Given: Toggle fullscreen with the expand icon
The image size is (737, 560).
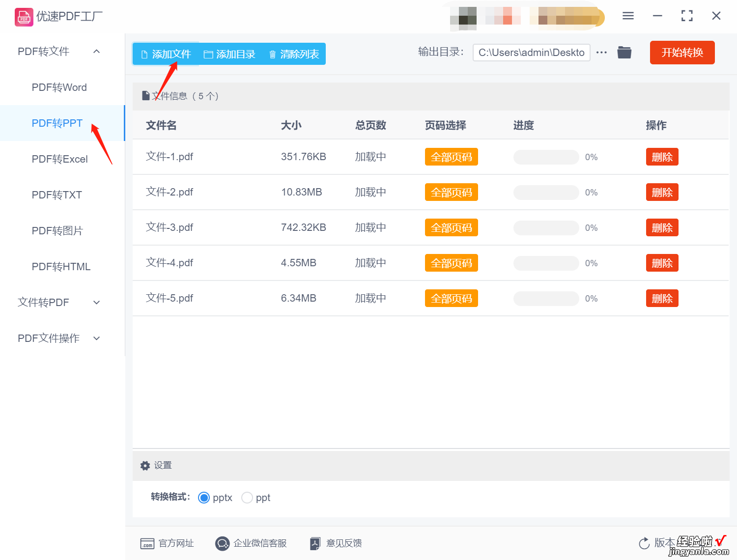Looking at the screenshot, I should click(x=687, y=16).
